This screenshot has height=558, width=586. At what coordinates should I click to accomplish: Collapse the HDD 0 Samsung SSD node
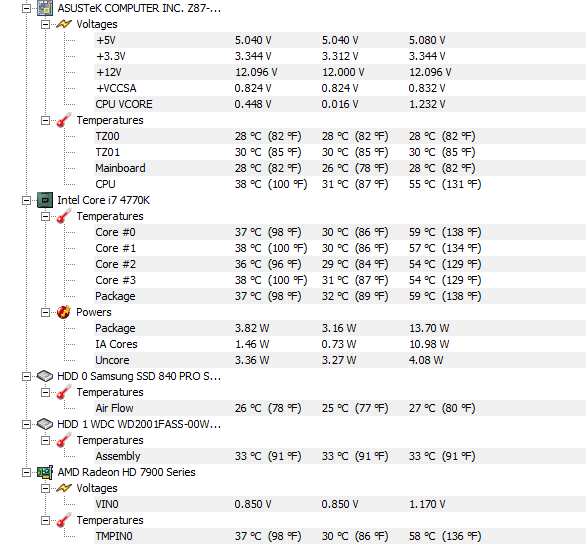click(26, 376)
